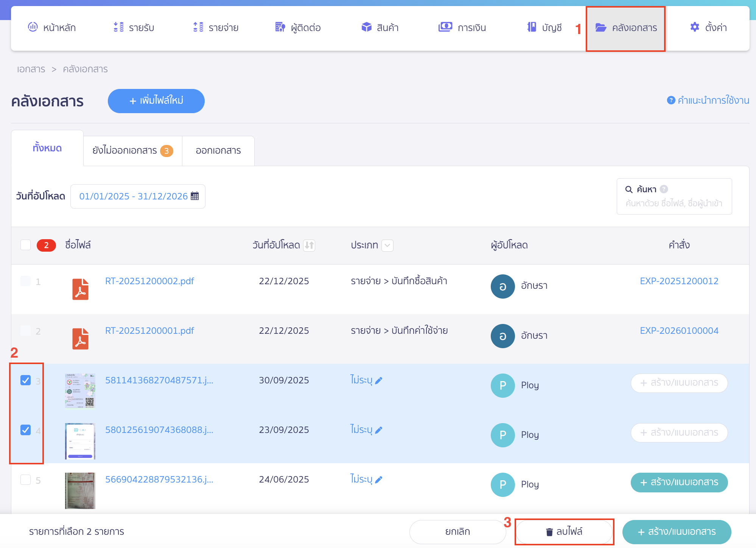Image resolution: width=756 pixels, height=548 pixels.
Task: Open settings via the gear icon
Action: coord(695,27)
